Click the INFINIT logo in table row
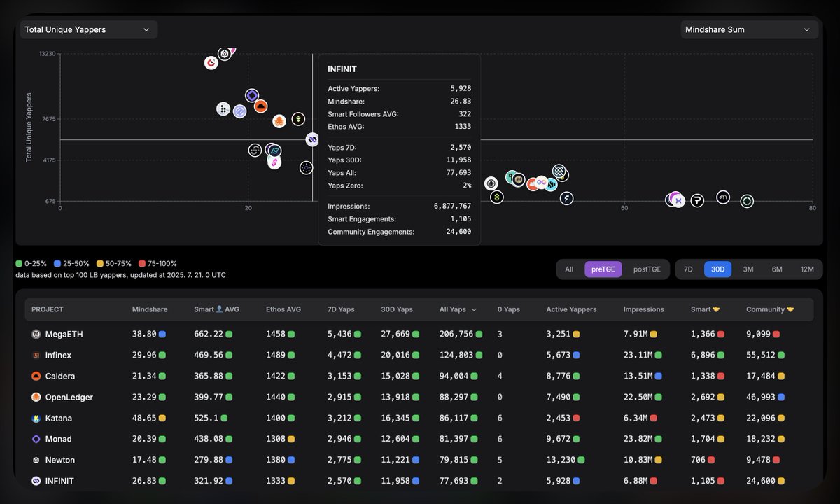The height and width of the screenshot is (504, 840). [x=36, y=482]
